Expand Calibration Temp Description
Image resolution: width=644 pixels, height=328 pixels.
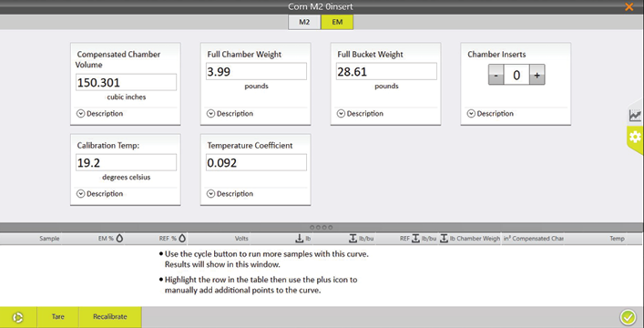coord(100,193)
